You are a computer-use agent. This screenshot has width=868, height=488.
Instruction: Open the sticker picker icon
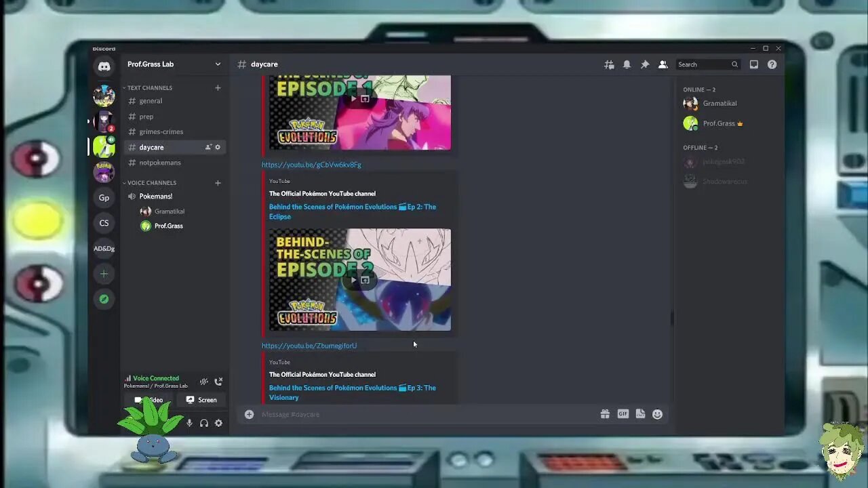tap(640, 414)
